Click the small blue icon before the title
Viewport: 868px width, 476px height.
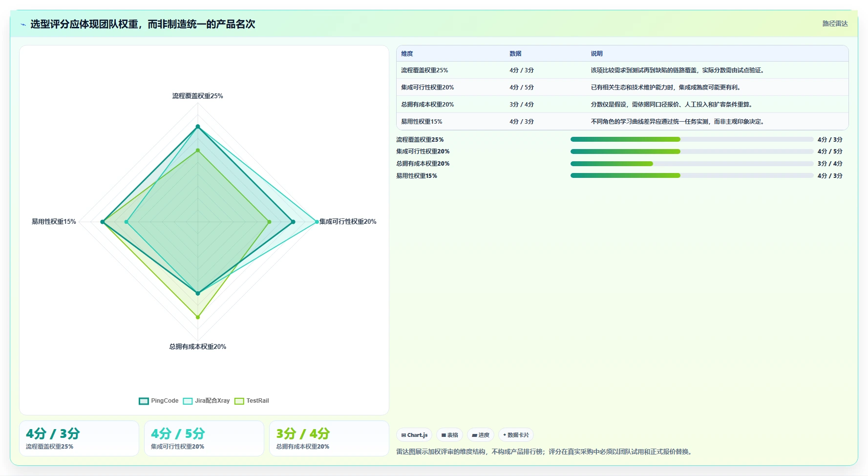[x=23, y=24]
